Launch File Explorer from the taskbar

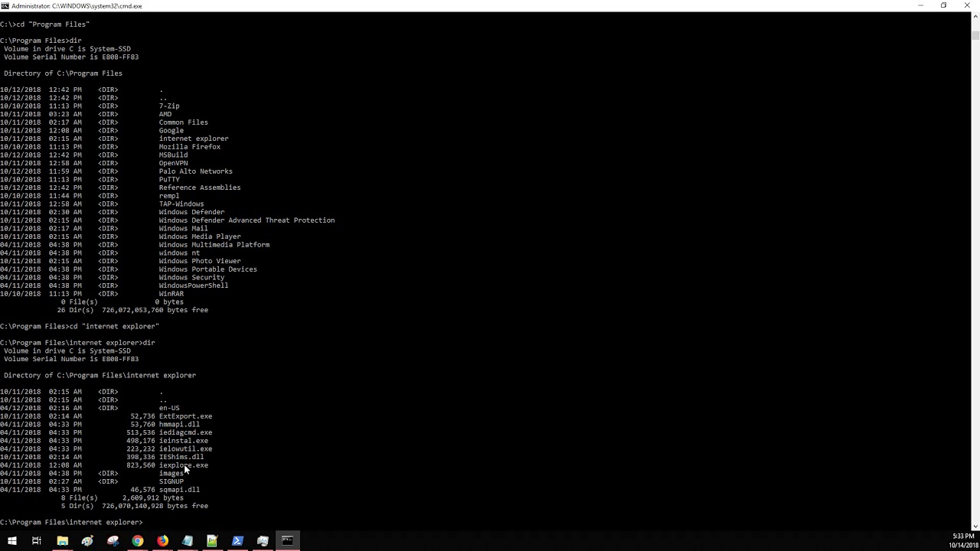click(x=63, y=541)
